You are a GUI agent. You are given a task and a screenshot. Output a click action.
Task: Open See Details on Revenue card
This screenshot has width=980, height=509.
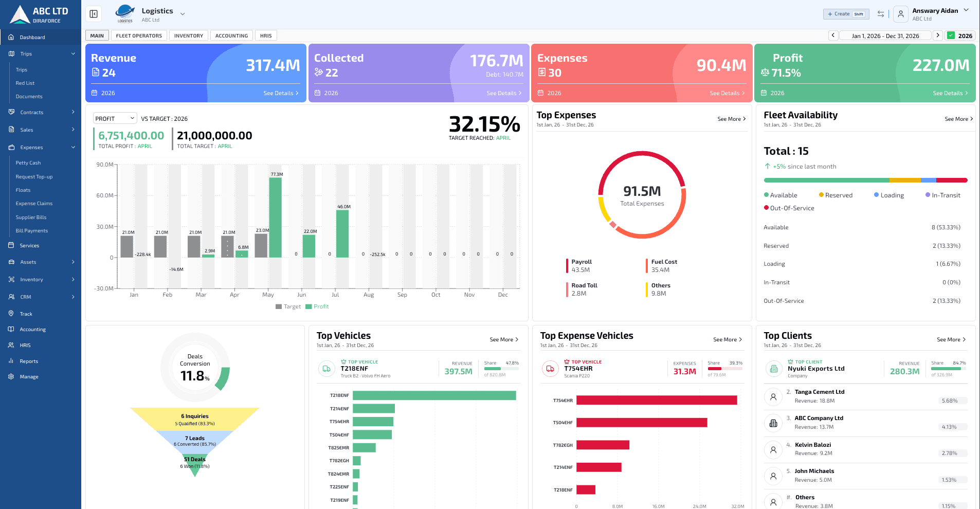[x=281, y=93]
